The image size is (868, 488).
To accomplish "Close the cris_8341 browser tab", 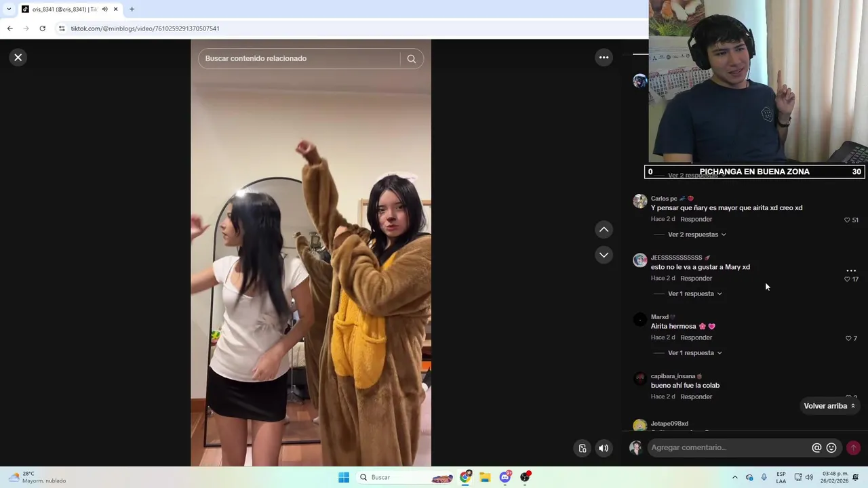I will click(116, 9).
